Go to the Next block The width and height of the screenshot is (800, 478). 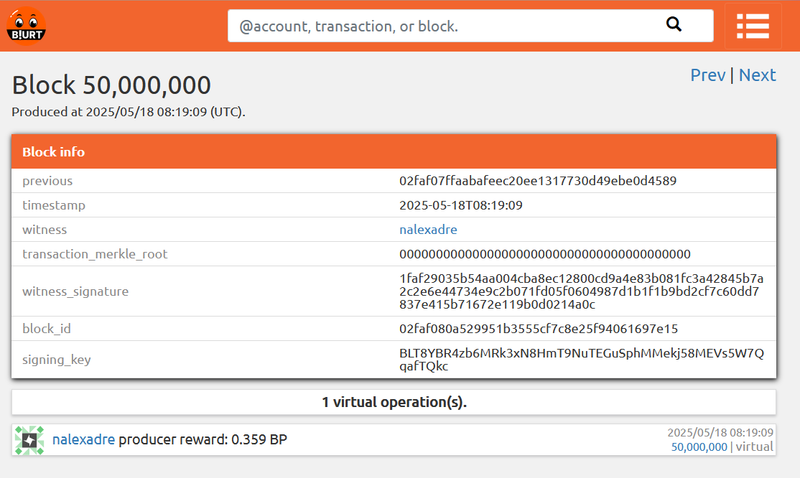(757, 75)
